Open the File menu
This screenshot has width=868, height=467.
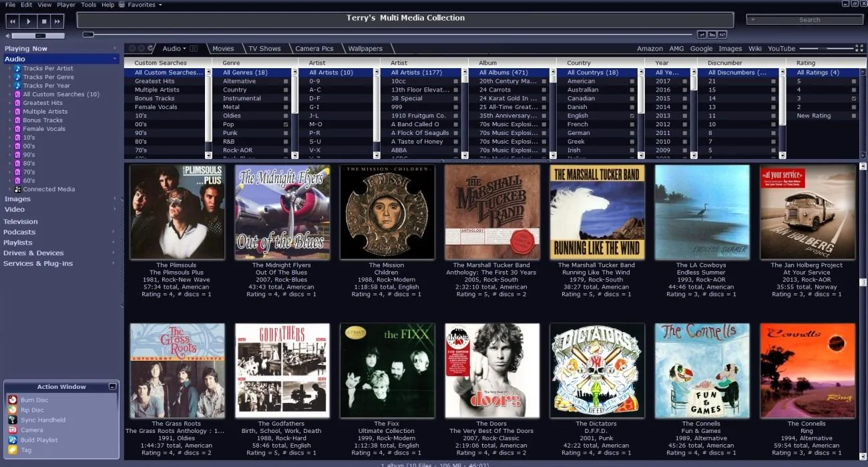tap(10, 5)
